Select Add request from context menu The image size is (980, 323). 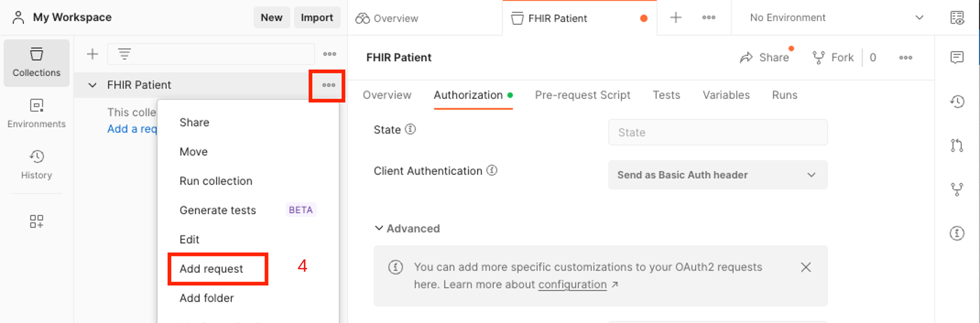click(x=213, y=269)
